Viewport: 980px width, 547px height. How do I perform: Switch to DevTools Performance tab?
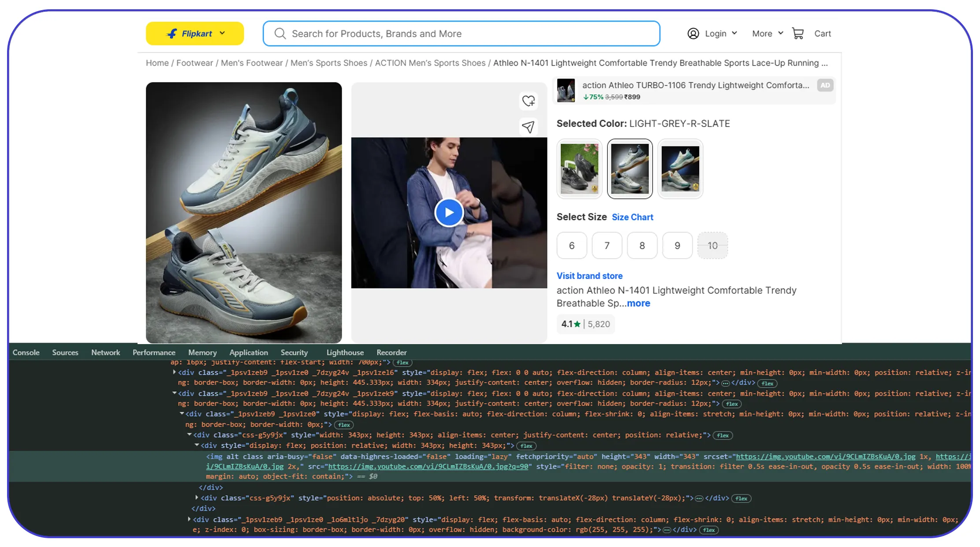(x=154, y=352)
